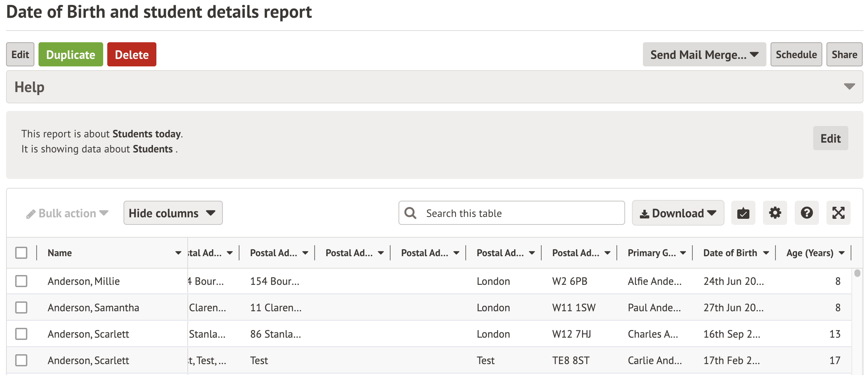Viewport: 868px width, 375px height.
Task: Toggle the select-all checkbox in header
Action: pyautogui.click(x=21, y=253)
